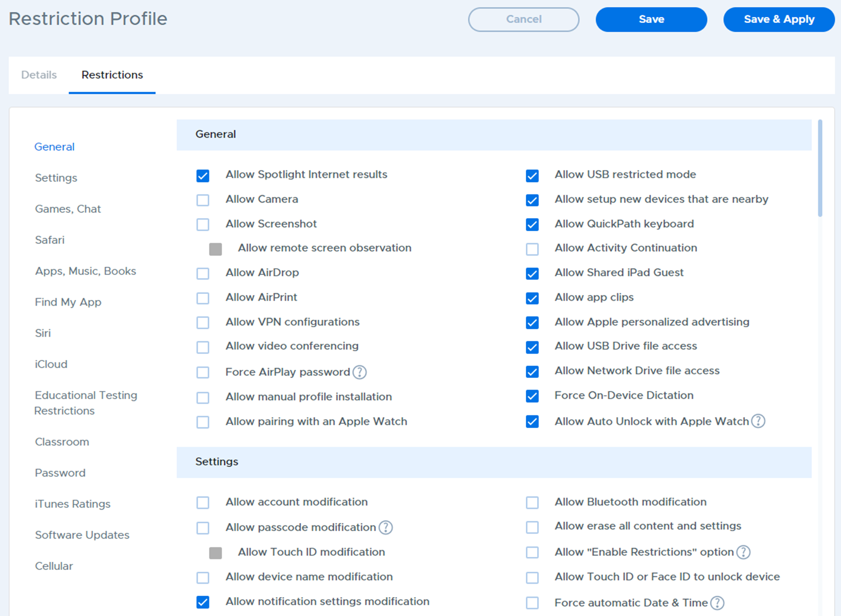Enable Allow video conferencing
This screenshot has width=841, height=616.
[203, 347]
